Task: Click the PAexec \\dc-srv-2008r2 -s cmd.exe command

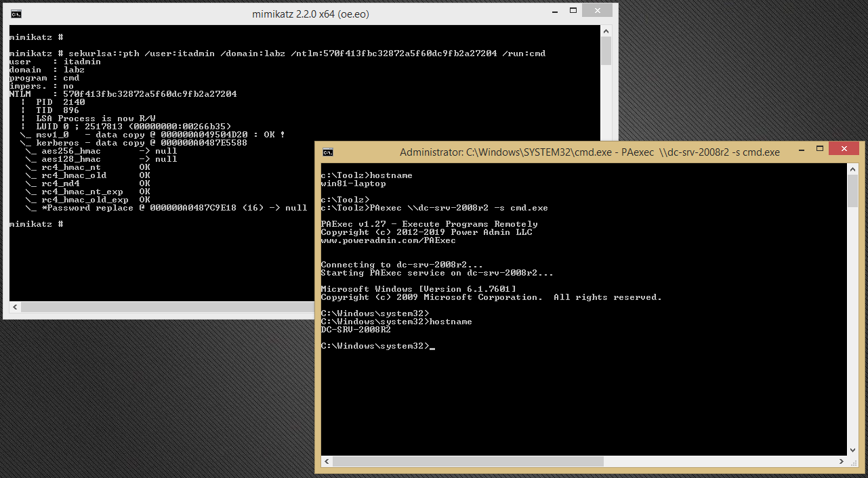Action: point(434,208)
